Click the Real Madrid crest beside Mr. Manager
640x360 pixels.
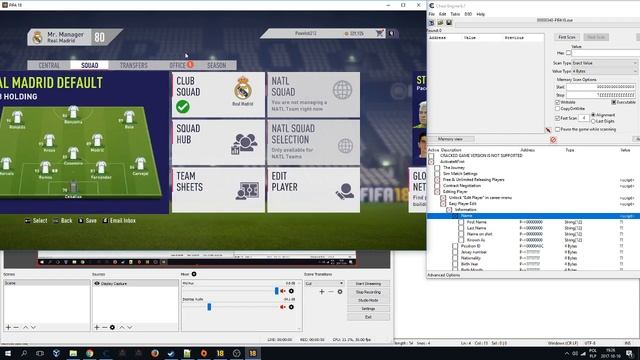pos(38,38)
